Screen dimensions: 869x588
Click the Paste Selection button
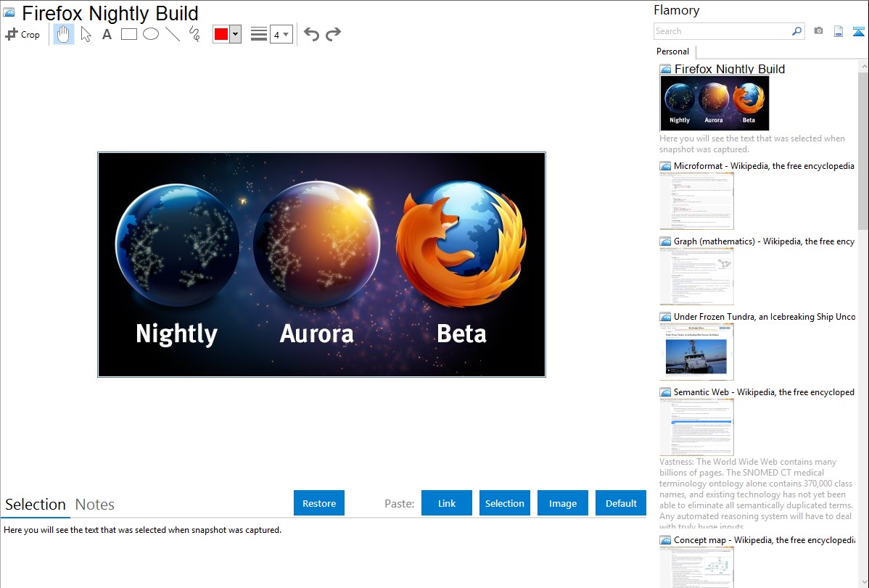click(505, 503)
